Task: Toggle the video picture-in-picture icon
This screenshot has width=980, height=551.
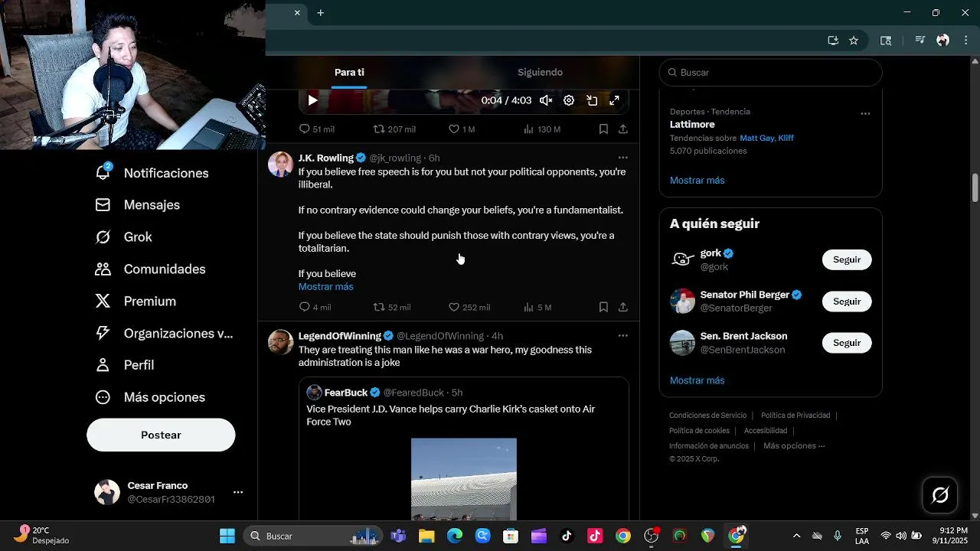Action: [x=592, y=100]
